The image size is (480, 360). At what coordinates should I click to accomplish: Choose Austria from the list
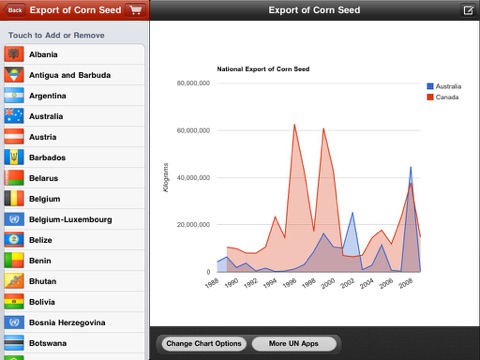pos(74,137)
